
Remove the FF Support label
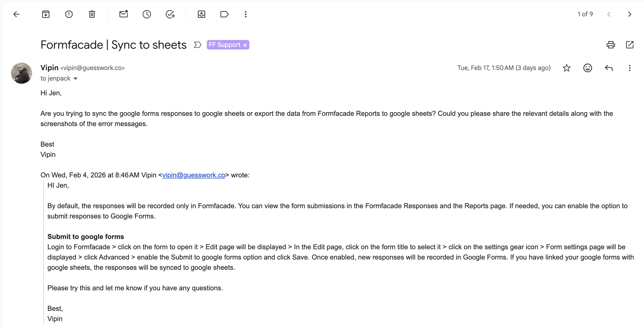pos(245,45)
